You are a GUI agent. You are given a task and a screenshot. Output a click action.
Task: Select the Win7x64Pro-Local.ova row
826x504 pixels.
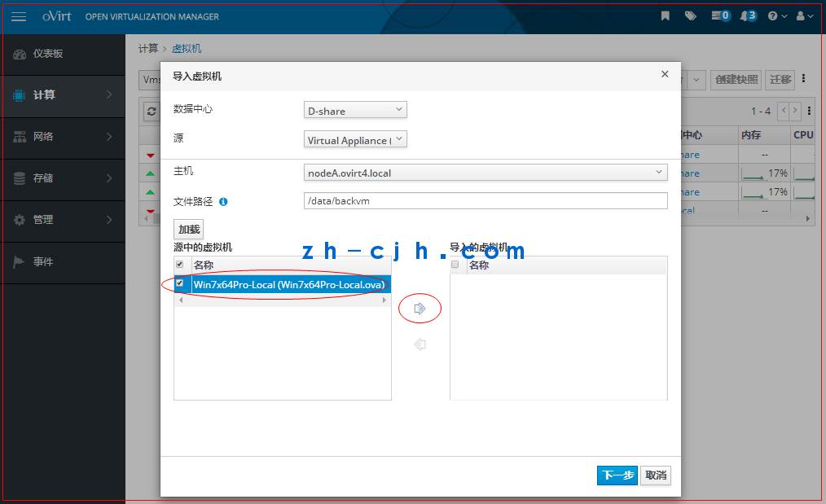283,284
